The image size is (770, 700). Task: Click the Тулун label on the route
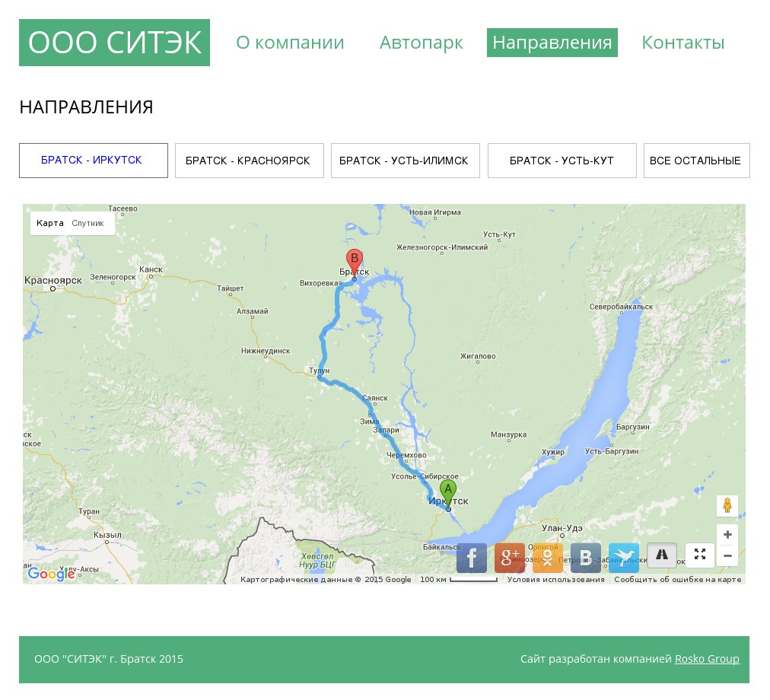point(320,370)
